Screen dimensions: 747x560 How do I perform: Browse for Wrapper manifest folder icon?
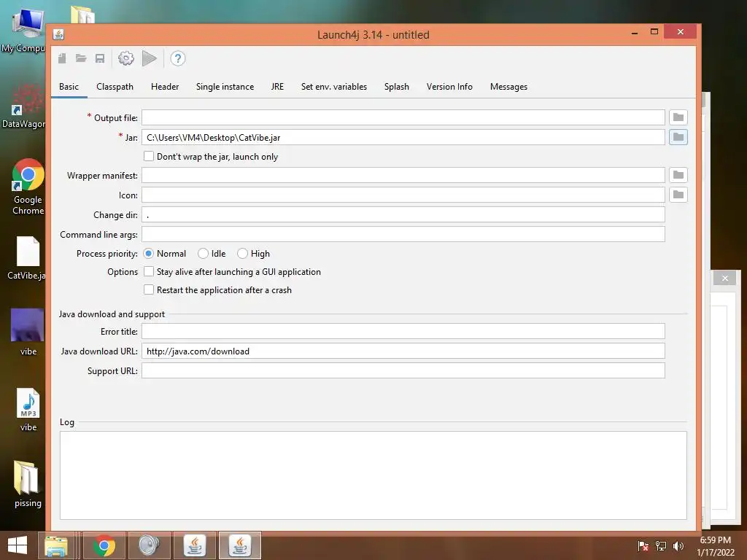[x=678, y=175]
